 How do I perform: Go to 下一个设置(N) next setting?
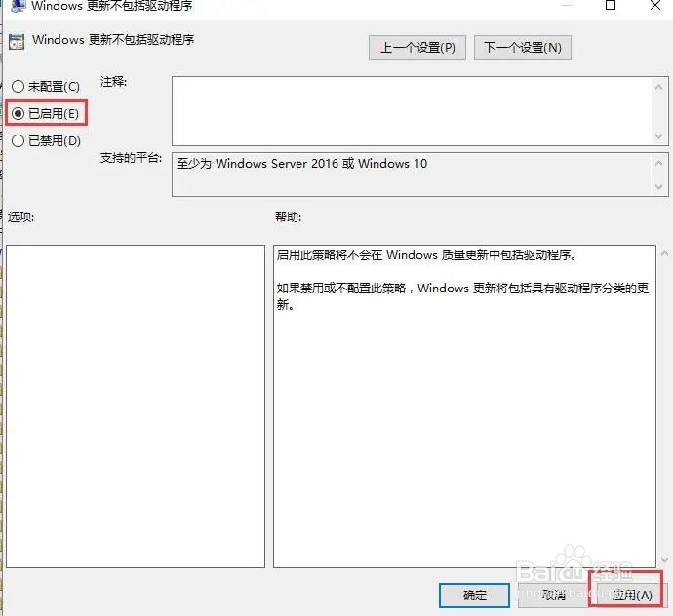(x=523, y=48)
